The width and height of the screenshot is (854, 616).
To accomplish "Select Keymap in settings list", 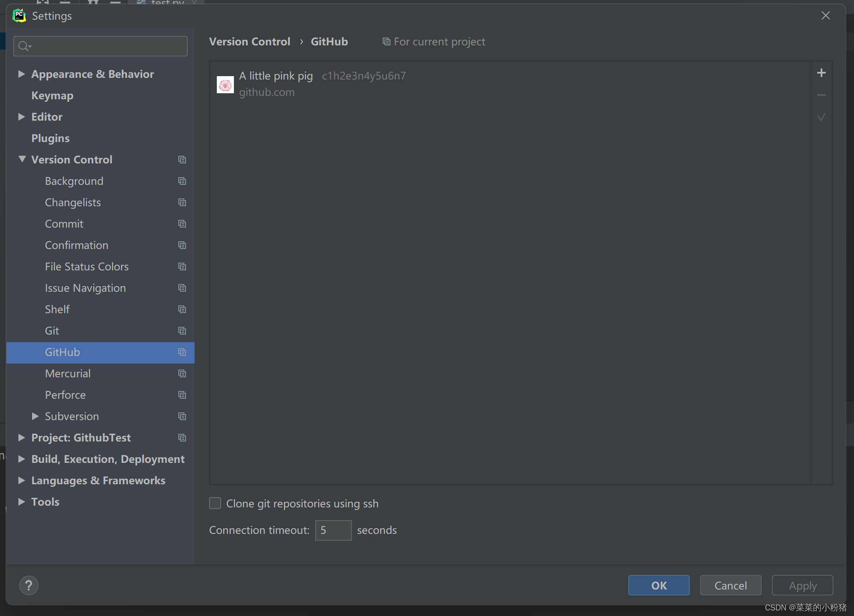I will click(52, 95).
